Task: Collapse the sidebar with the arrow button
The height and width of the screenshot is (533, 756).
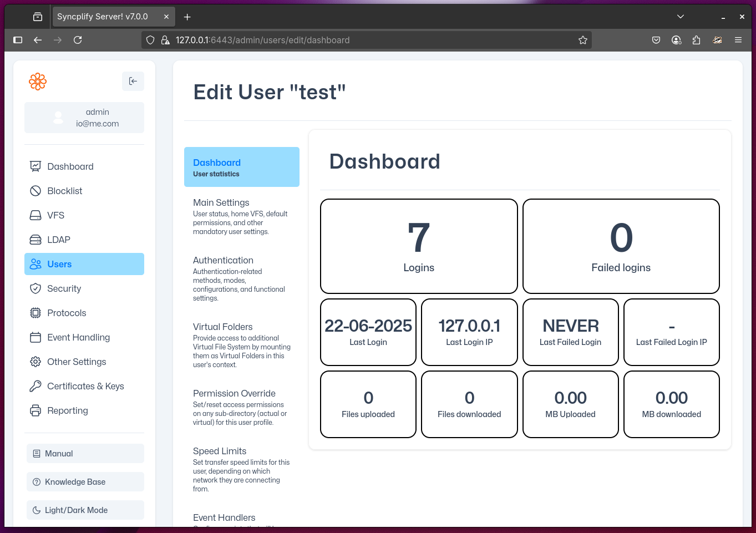Action: click(133, 81)
